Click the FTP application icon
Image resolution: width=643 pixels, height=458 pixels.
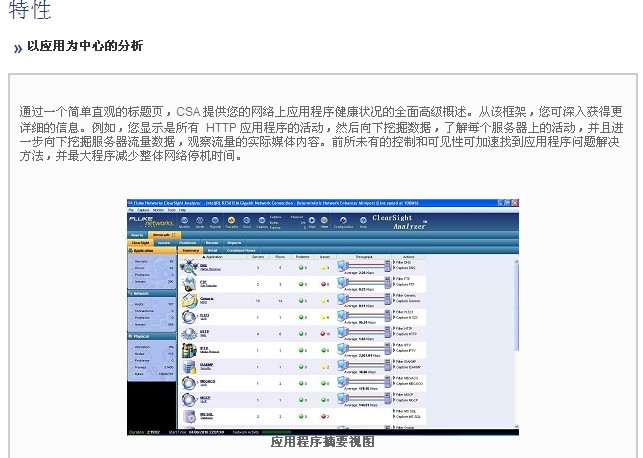[x=190, y=283]
